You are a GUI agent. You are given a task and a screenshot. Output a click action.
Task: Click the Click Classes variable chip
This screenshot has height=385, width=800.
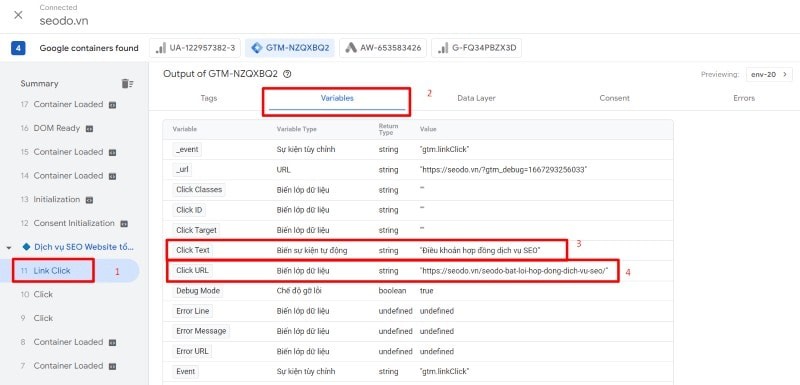coord(199,190)
